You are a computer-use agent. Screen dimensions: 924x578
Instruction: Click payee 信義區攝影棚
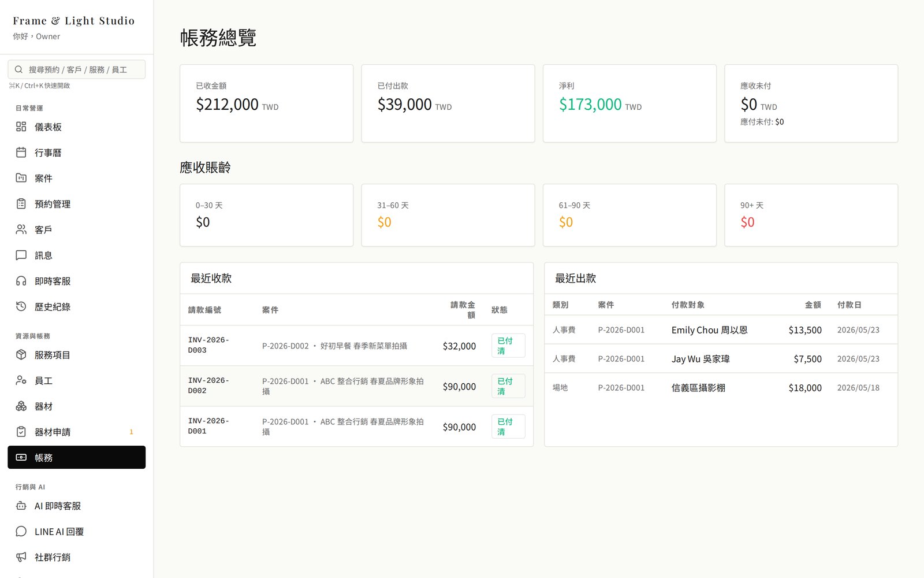pos(698,388)
